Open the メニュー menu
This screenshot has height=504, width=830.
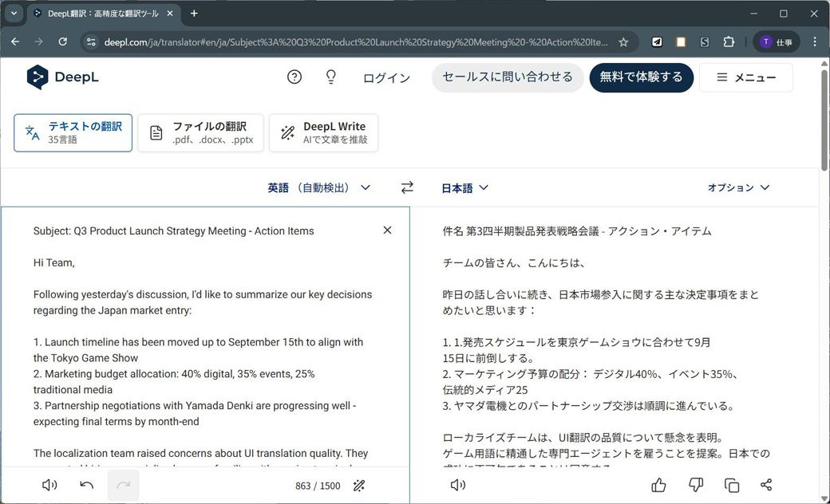(x=746, y=77)
